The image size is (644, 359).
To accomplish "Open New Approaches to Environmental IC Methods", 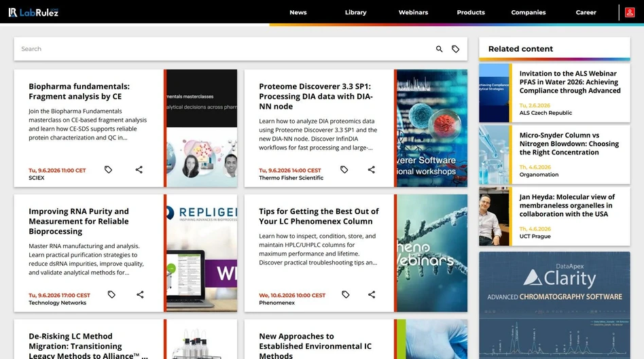I will pyautogui.click(x=315, y=346).
